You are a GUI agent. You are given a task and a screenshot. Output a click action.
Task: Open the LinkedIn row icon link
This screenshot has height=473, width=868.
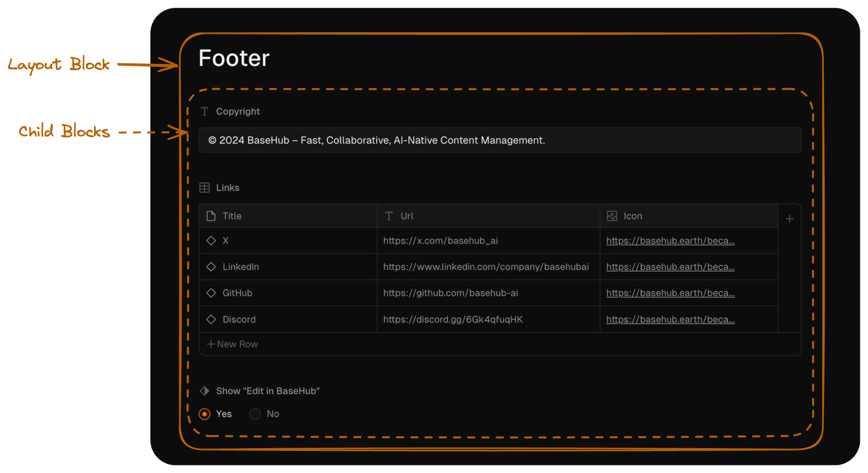[670, 267]
